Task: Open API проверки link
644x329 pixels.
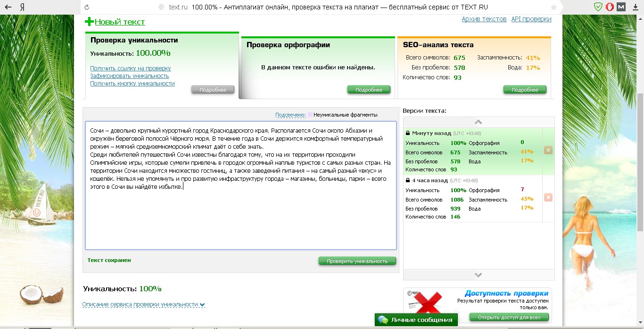Action: (531, 19)
